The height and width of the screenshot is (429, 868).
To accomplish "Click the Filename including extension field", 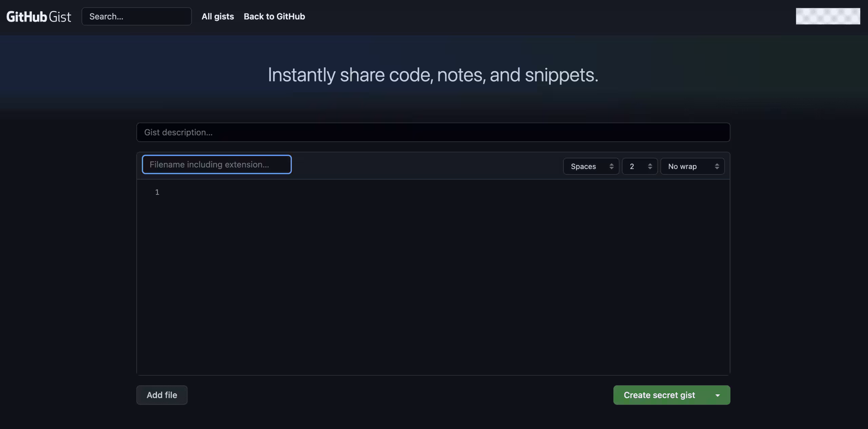I will [217, 165].
